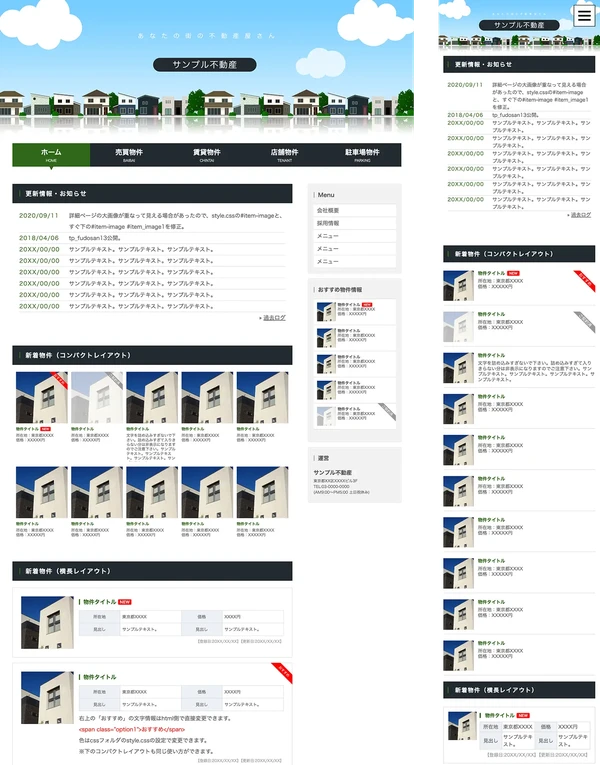Click the サンプル不動産 logo in desktop header

pyautogui.click(x=205, y=65)
